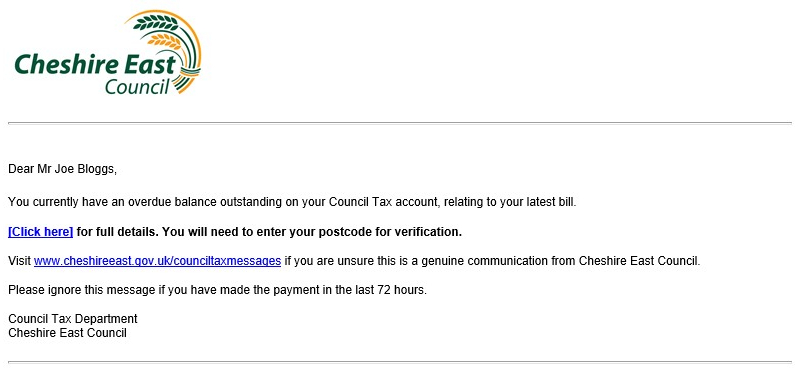
Task: Click the horizontal divider below the logo
Action: coord(400,123)
